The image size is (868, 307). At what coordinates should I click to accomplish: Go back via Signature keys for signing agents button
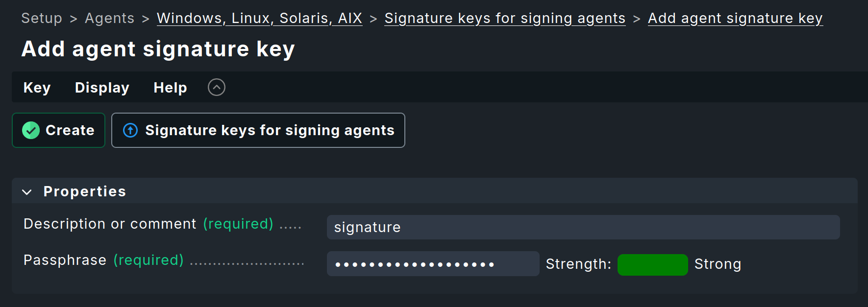tap(258, 130)
